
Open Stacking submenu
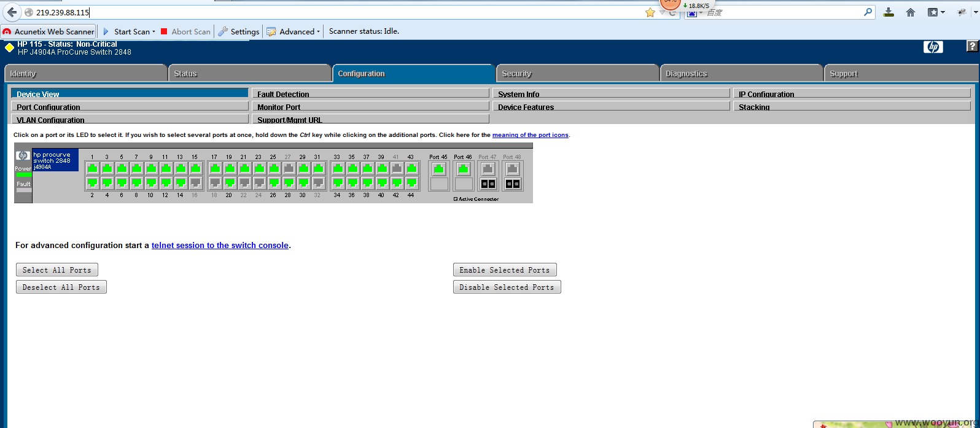[x=852, y=106]
